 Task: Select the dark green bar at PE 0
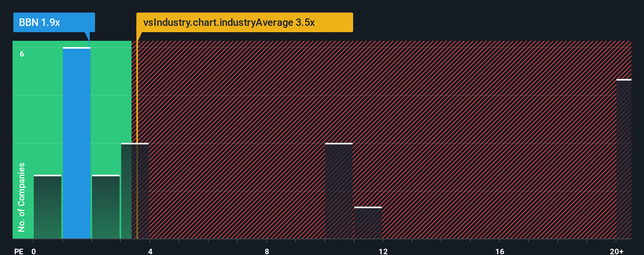(x=48, y=207)
